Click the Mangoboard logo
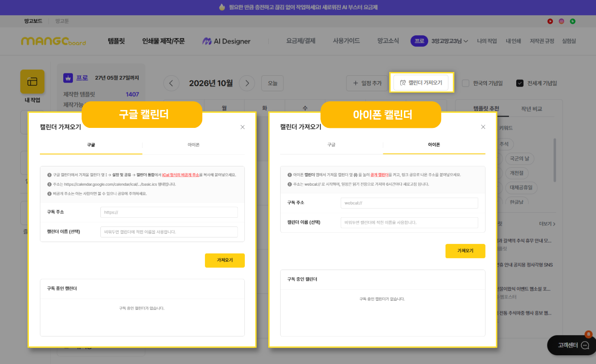 pyautogui.click(x=53, y=41)
